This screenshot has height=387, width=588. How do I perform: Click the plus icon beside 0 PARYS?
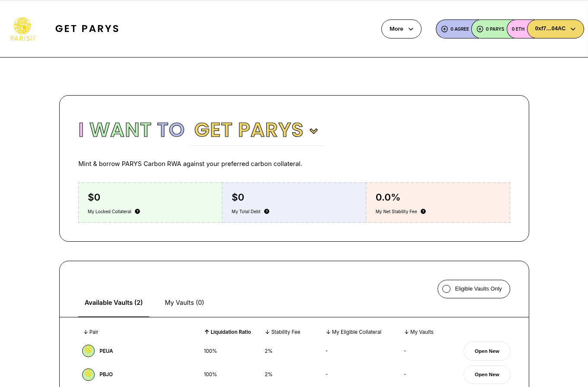pyautogui.click(x=480, y=29)
